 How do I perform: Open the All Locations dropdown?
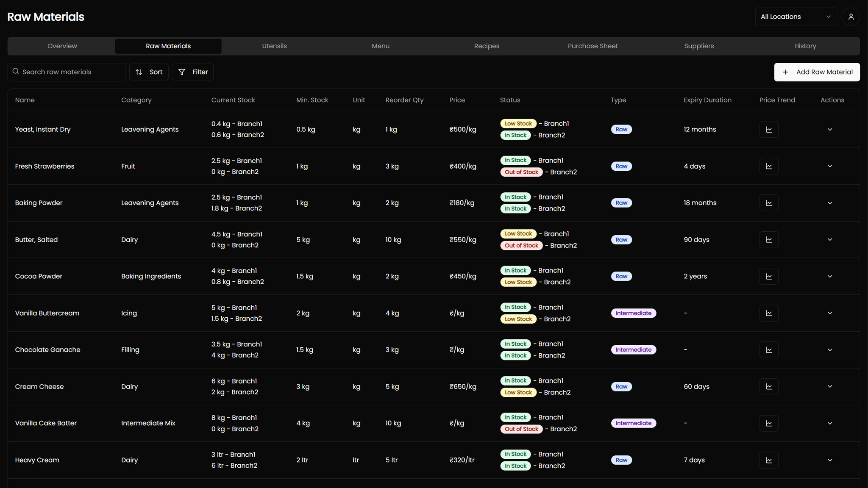pos(796,17)
